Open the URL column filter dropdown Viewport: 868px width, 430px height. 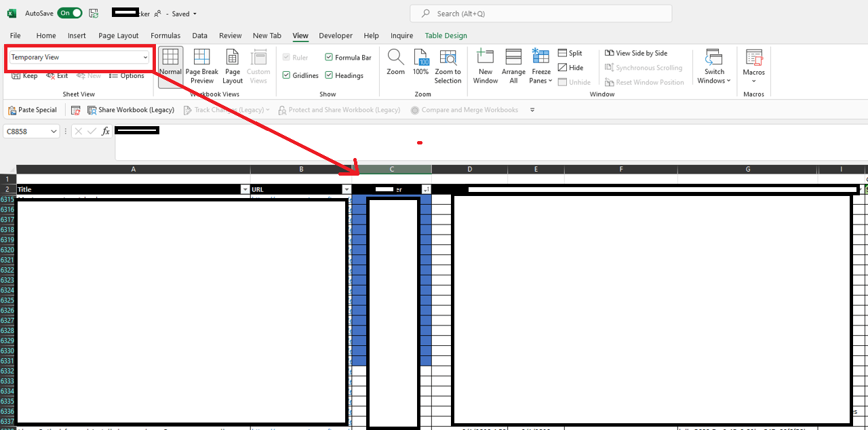347,190
